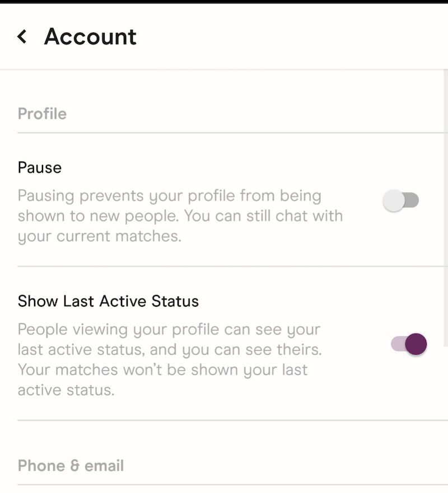Click the 'Your matches won't be shown' line
This screenshot has width=448, height=493.
click(x=162, y=370)
